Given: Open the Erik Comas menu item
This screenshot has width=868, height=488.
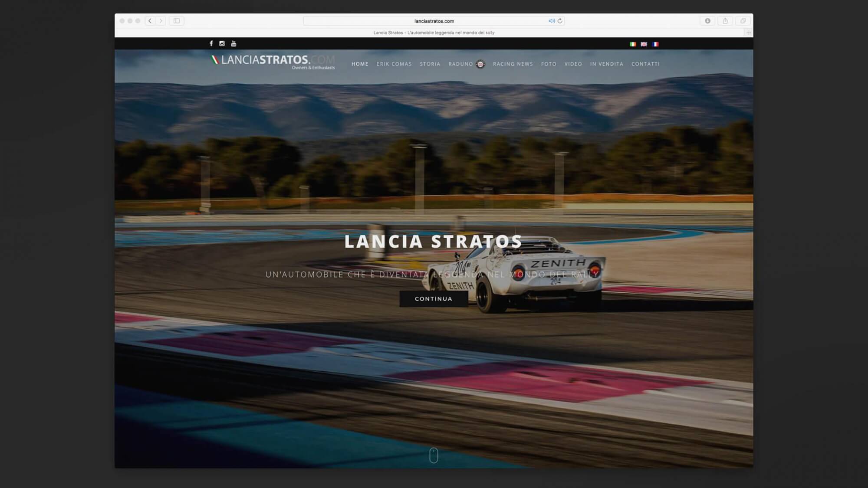Looking at the screenshot, I should pos(394,64).
